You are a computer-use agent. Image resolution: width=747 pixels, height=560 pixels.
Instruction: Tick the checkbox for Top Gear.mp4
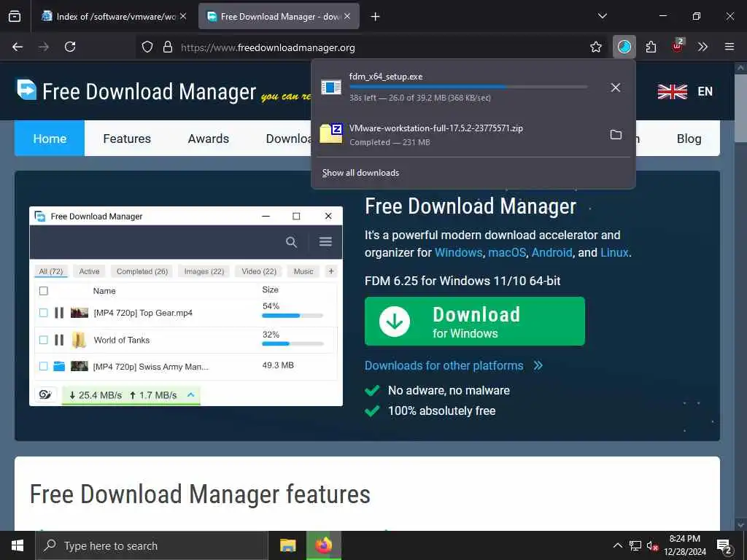(x=43, y=313)
